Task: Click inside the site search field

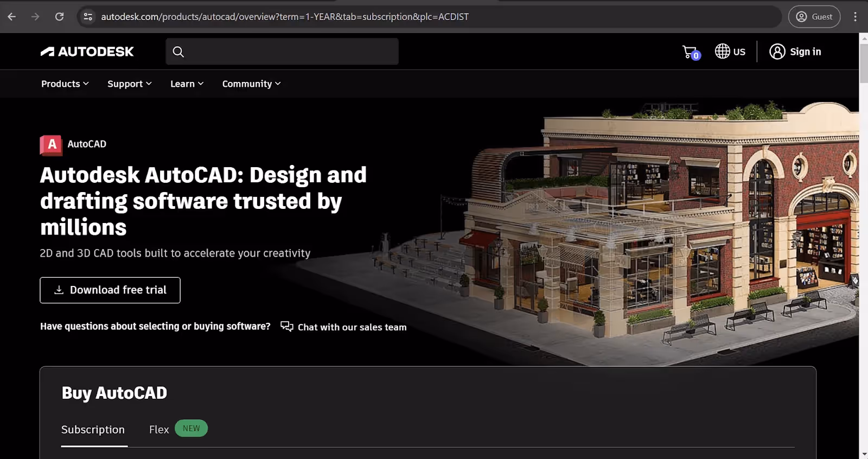Action: point(282,52)
